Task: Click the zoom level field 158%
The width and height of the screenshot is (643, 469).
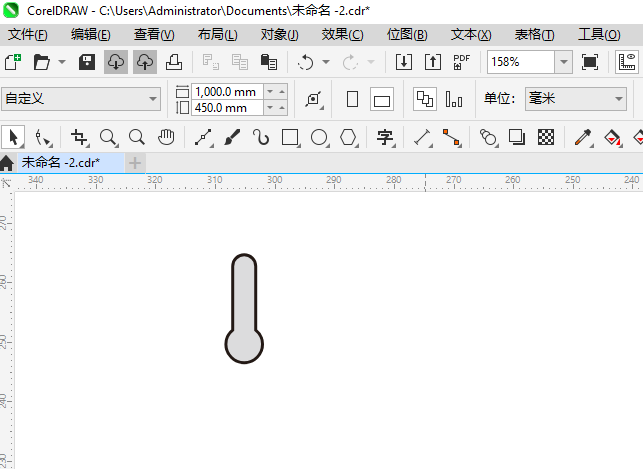Action: 521,62
